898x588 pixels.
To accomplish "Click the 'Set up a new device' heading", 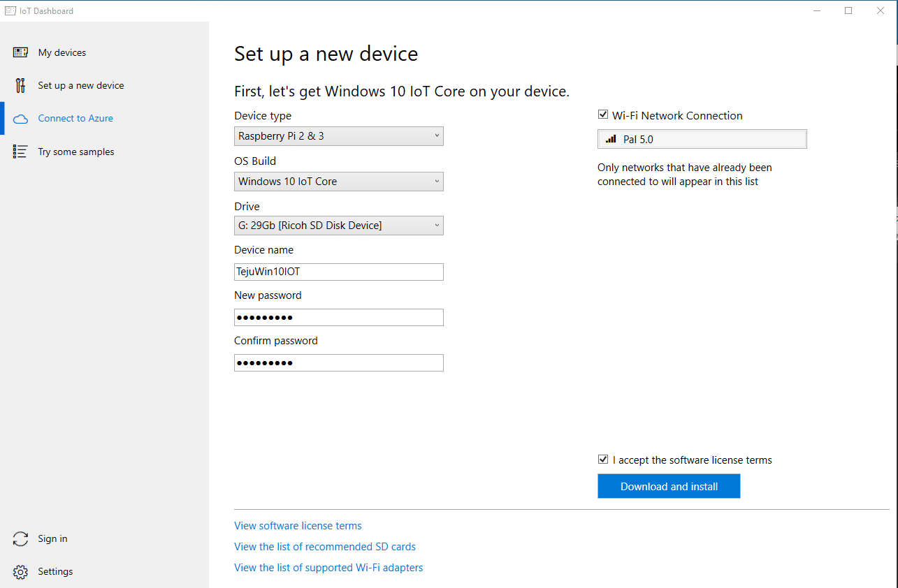I will click(326, 54).
